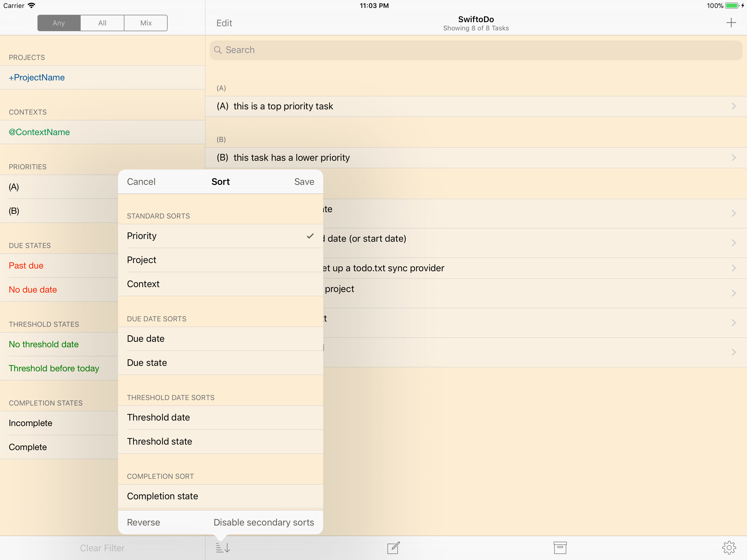Image resolution: width=747 pixels, height=560 pixels.
Task: Add a task with the plus icon
Action: tap(731, 23)
